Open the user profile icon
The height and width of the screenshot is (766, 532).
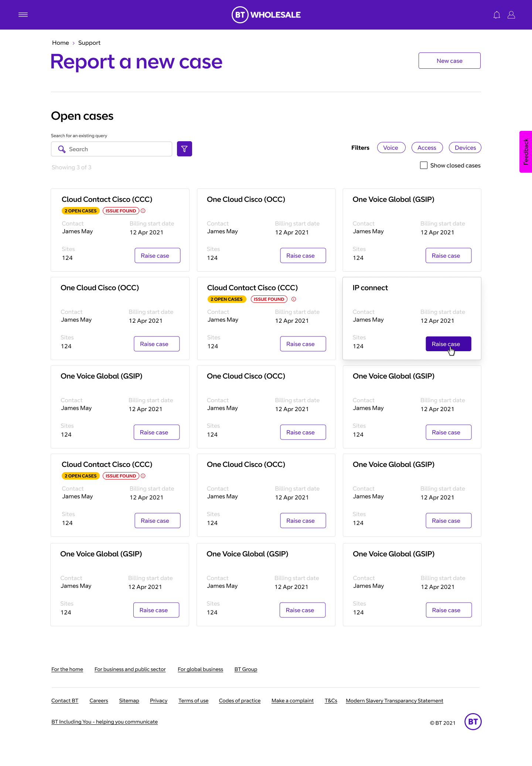coord(511,15)
